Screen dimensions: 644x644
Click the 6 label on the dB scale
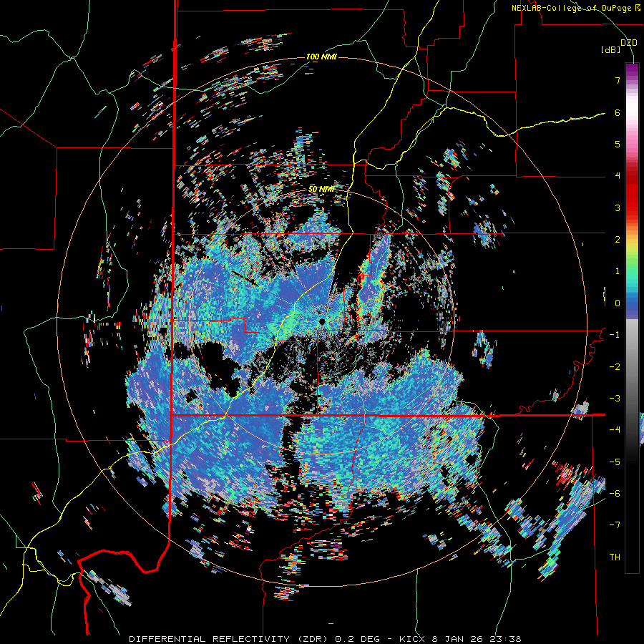point(618,112)
